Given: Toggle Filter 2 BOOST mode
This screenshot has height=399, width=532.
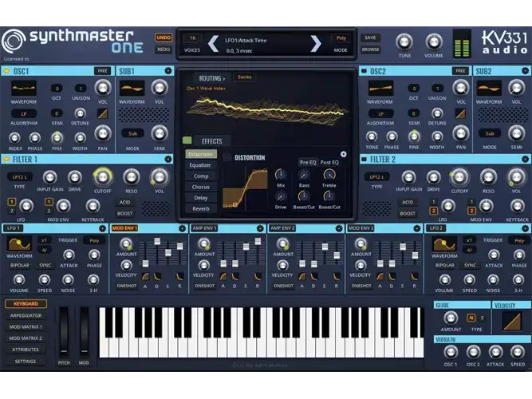Looking at the screenshot, I should click(x=408, y=214).
